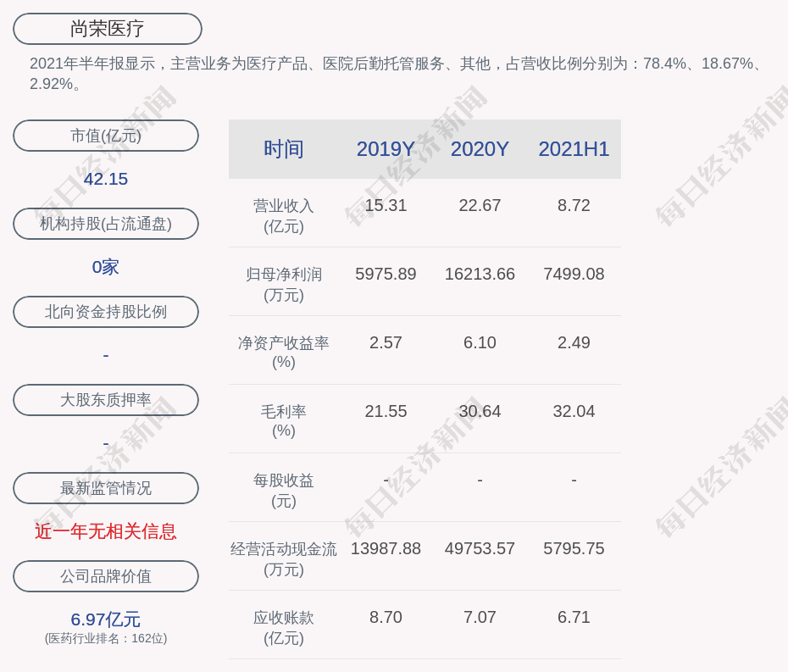Viewport: 788px width, 672px height.
Task: Click the 42.15 market value figure
Action: 106,179
